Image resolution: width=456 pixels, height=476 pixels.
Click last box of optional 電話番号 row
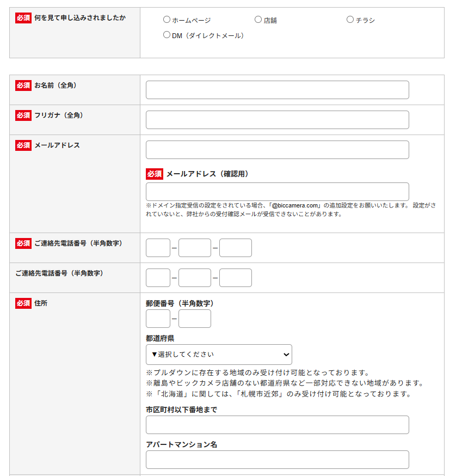pos(235,278)
